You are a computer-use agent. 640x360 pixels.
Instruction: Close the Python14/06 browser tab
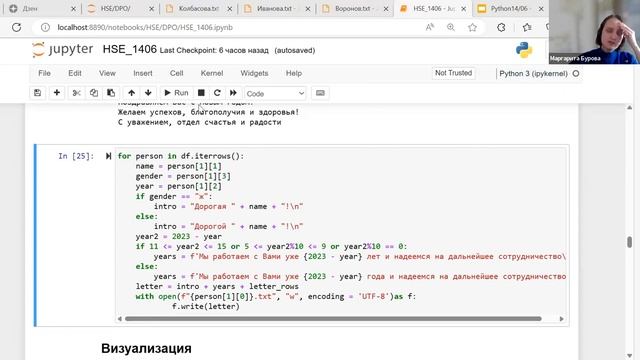(541, 9)
